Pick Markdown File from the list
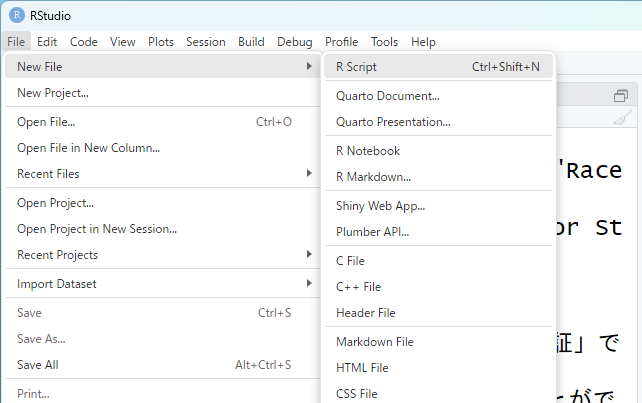This screenshot has height=403, width=642. click(374, 342)
